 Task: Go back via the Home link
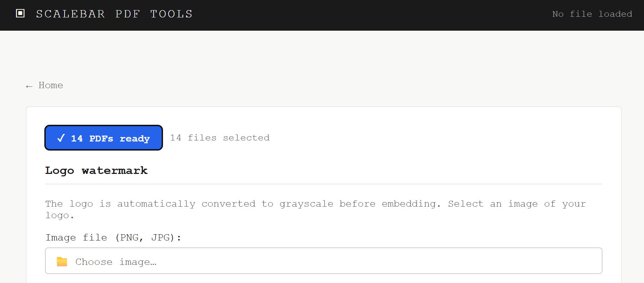(51, 85)
